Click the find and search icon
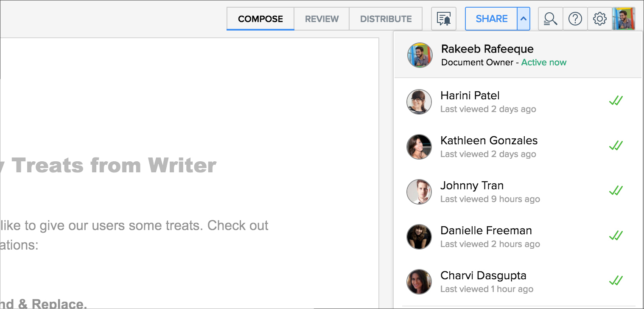Viewport: 644px width, 309px height. 550,19
